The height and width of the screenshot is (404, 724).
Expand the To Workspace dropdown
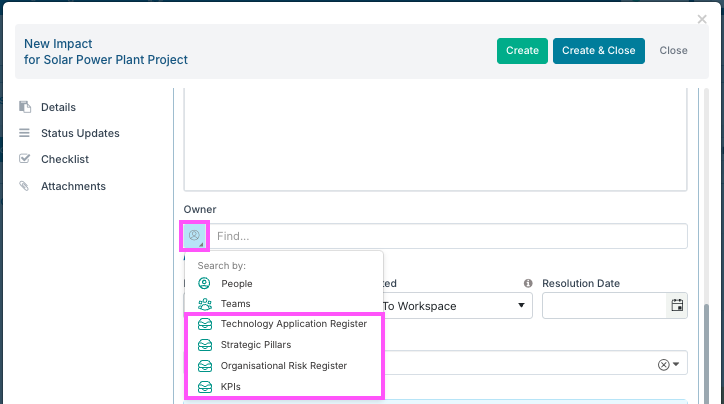pyautogui.click(x=519, y=306)
